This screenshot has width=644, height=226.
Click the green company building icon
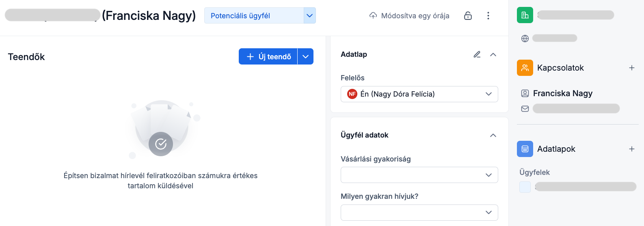[x=525, y=15]
